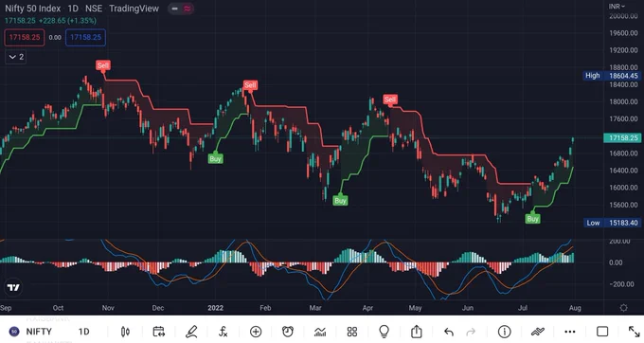Toggle fullscreen with the diagonal arrows icon

pyautogui.click(x=635, y=332)
